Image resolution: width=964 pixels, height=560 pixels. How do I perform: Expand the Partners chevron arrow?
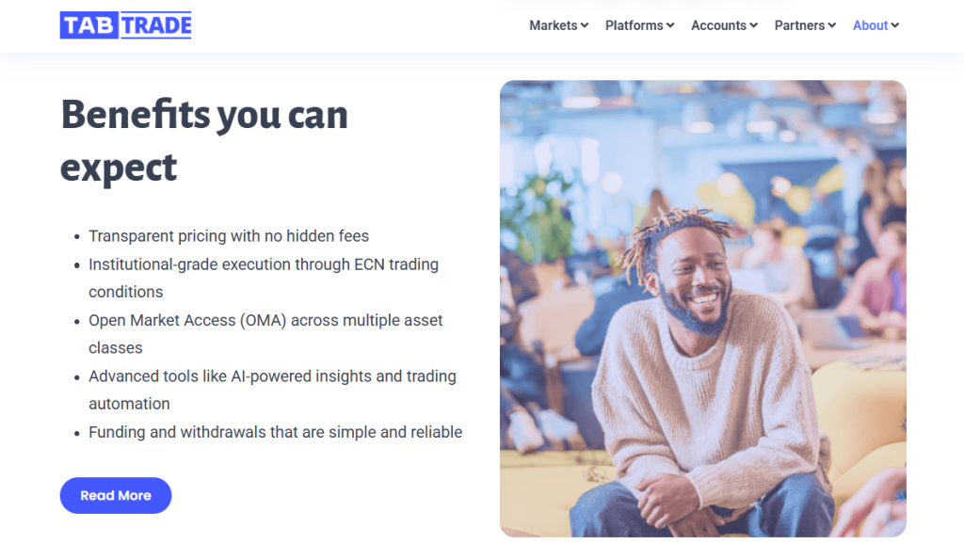click(x=832, y=25)
